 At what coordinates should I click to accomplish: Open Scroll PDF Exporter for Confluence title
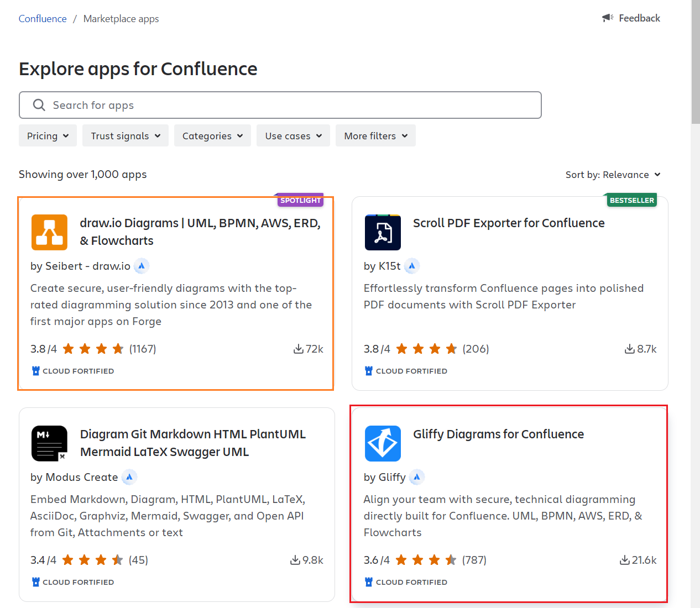point(509,223)
